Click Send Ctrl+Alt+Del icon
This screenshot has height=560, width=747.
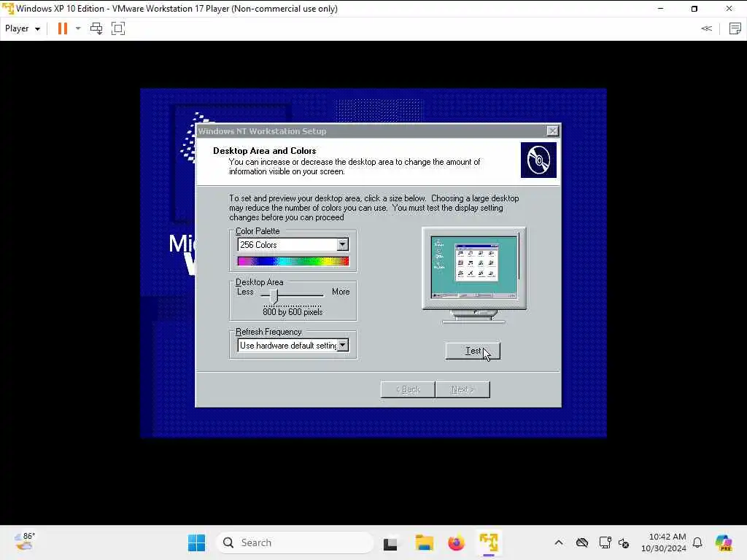(x=96, y=28)
